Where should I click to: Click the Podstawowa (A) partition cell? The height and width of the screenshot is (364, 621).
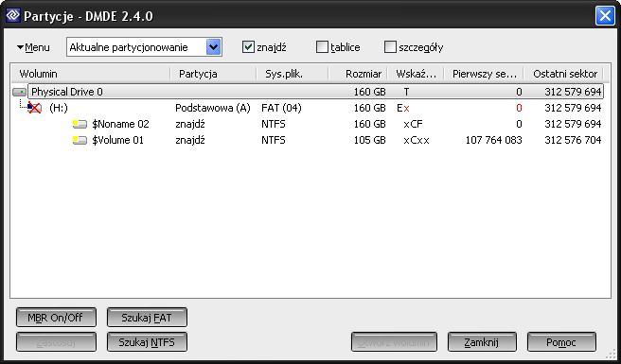213,108
